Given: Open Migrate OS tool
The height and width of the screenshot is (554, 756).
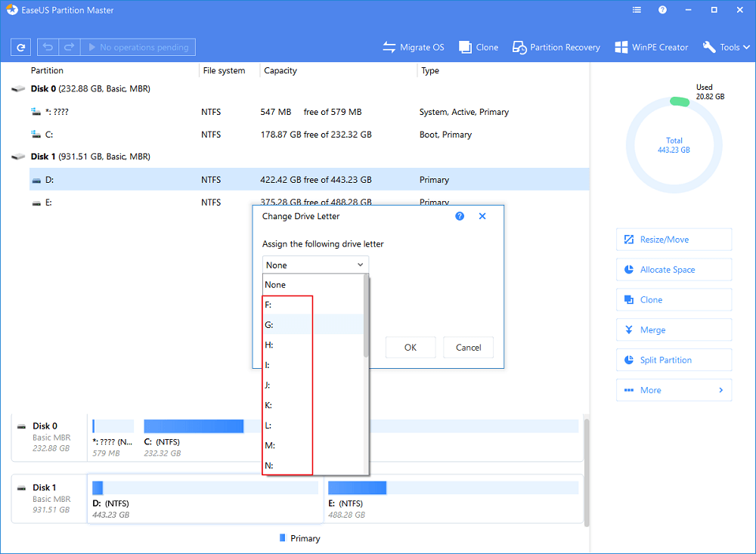Looking at the screenshot, I should click(x=413, y=47).
